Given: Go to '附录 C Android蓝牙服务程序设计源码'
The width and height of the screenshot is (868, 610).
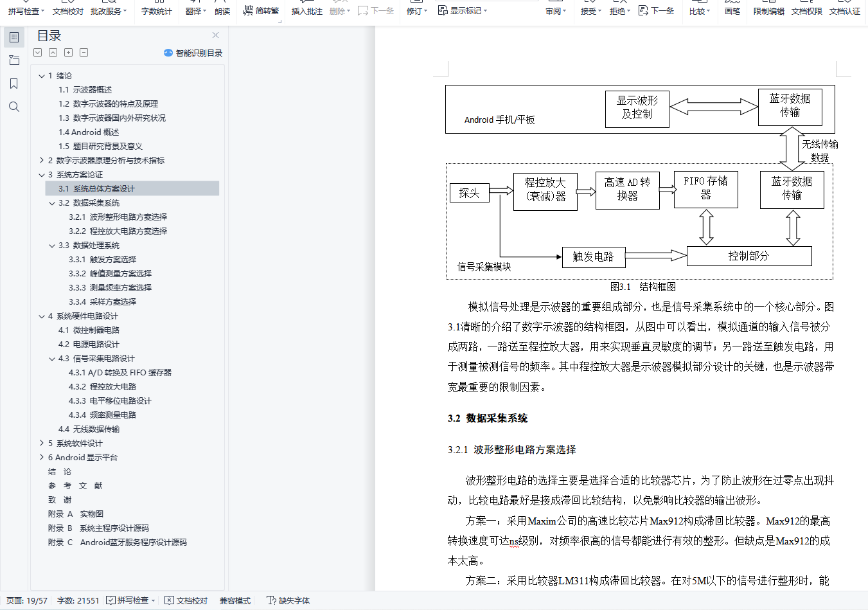Looking at the screenshot, I should 118,543.
